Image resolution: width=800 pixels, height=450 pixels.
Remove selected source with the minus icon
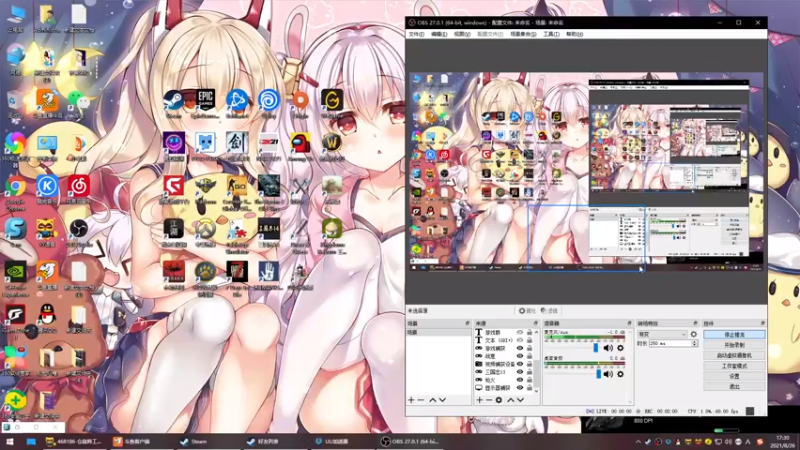click(x=489, y=400)
